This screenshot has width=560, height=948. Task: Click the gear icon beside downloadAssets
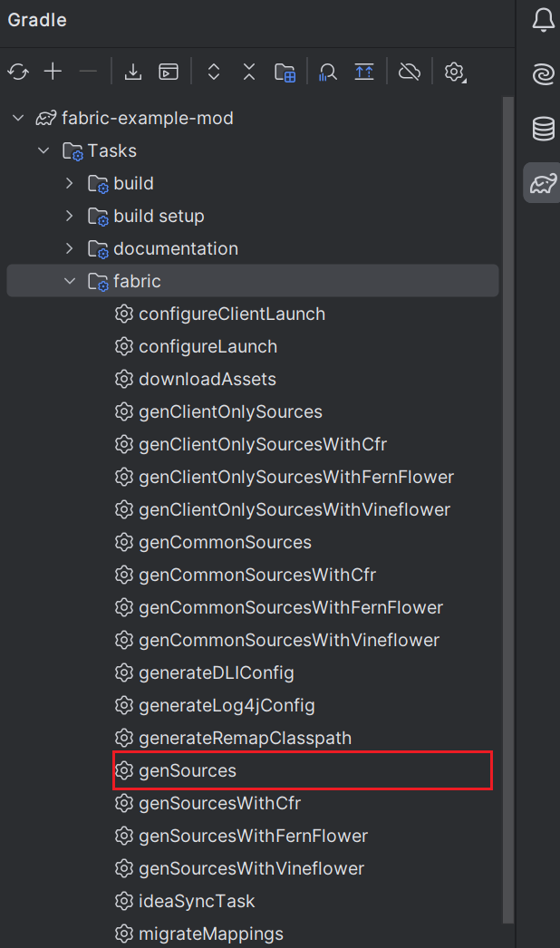pyautogui.click(x=124, y=379)
